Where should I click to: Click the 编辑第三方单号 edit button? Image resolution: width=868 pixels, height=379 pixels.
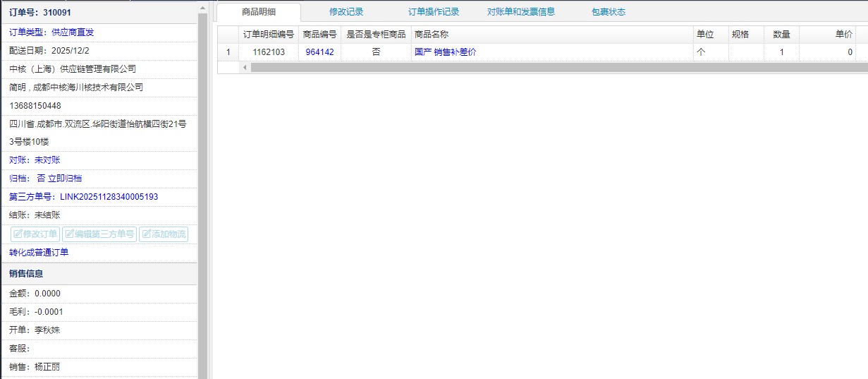[x=99, y=234]
